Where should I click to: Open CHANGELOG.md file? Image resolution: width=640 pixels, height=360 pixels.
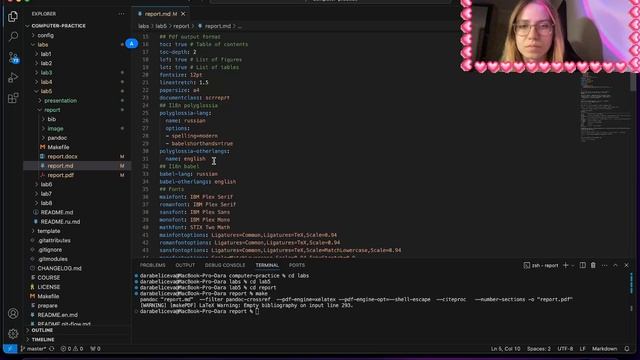(59, 269)
